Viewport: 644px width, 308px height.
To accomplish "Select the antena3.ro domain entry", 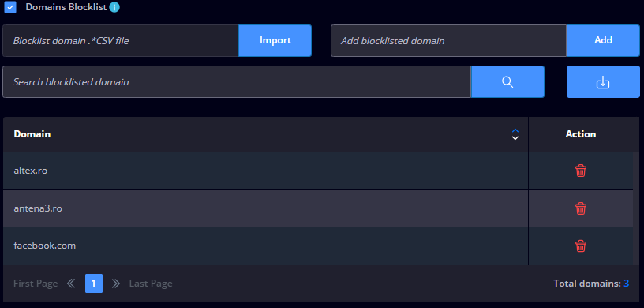I will point(38,208).
